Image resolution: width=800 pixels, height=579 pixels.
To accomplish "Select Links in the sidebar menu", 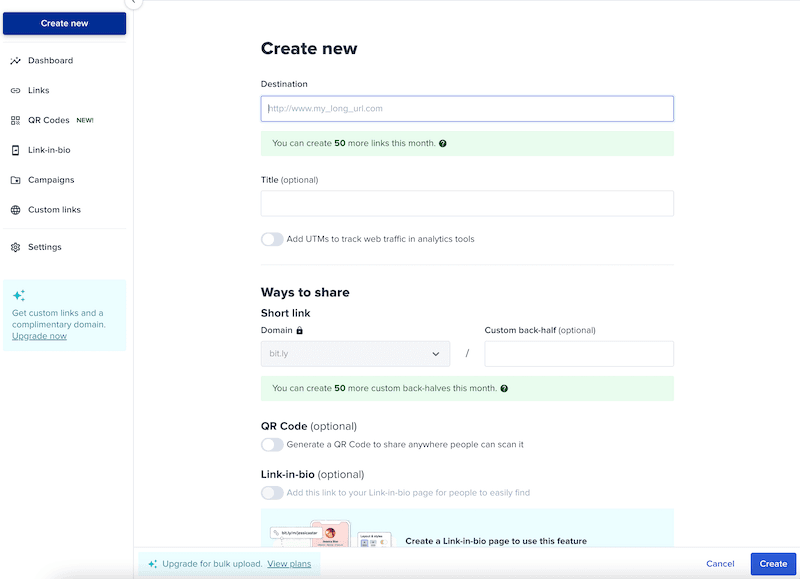I will 38,90.
